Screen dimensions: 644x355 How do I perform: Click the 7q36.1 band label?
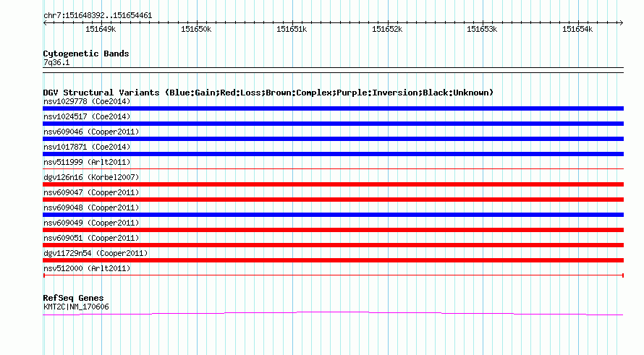(x=56, y=63)
